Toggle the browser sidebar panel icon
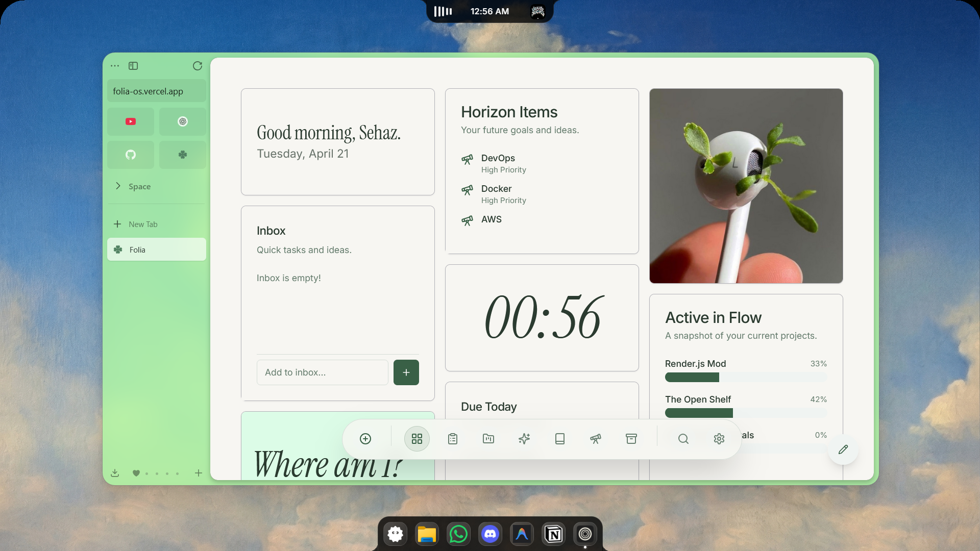The image size is (980, 551). (x=133, y=66)
